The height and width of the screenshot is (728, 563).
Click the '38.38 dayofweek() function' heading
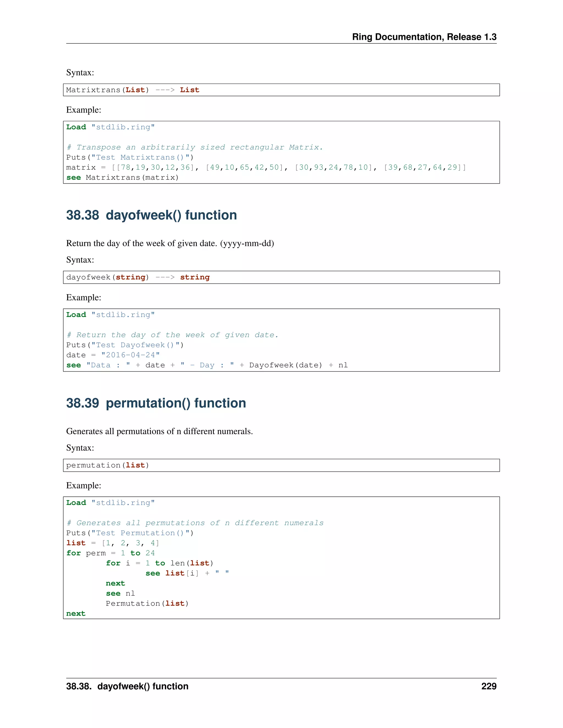(x=151, y=215)
